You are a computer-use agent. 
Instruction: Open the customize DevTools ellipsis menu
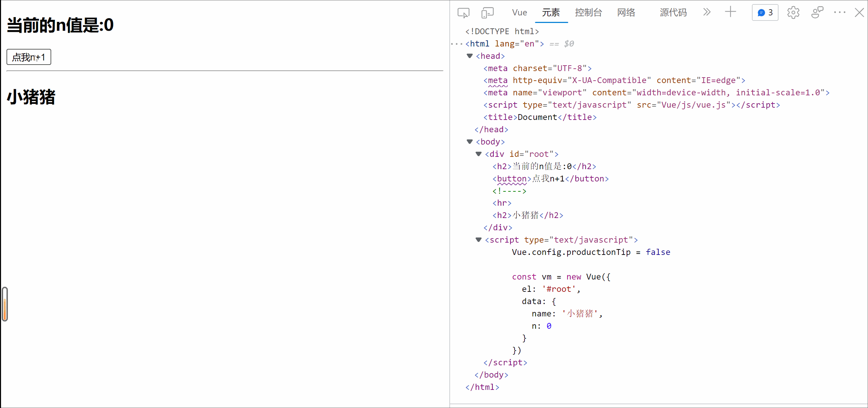[x=840, y=13]
